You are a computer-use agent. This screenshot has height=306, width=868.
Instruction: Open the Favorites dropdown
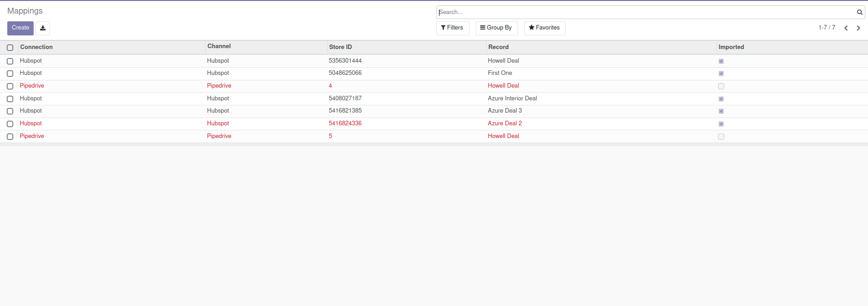[544, 28]
